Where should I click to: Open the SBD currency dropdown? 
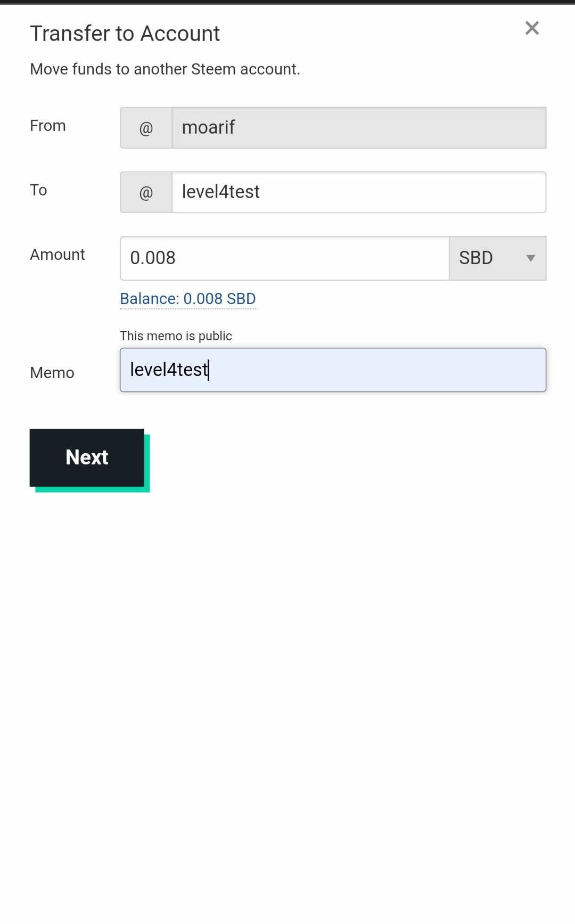[x=498, y=258]
